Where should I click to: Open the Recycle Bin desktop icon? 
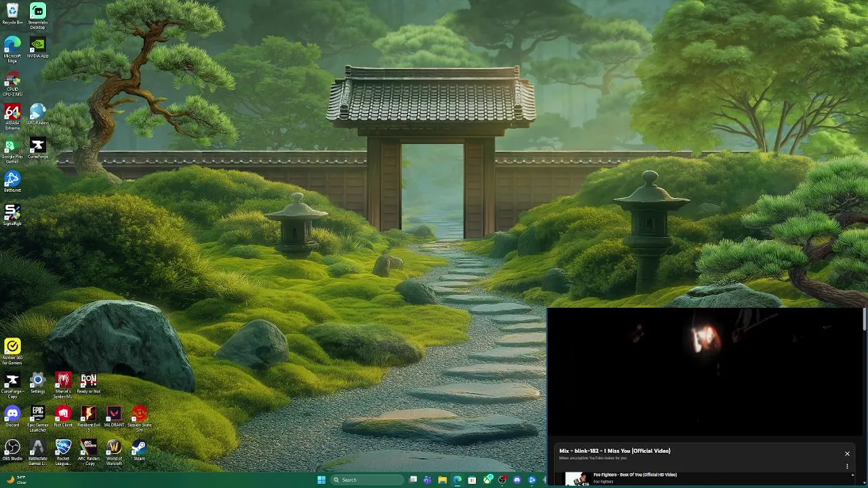point(12,14)
